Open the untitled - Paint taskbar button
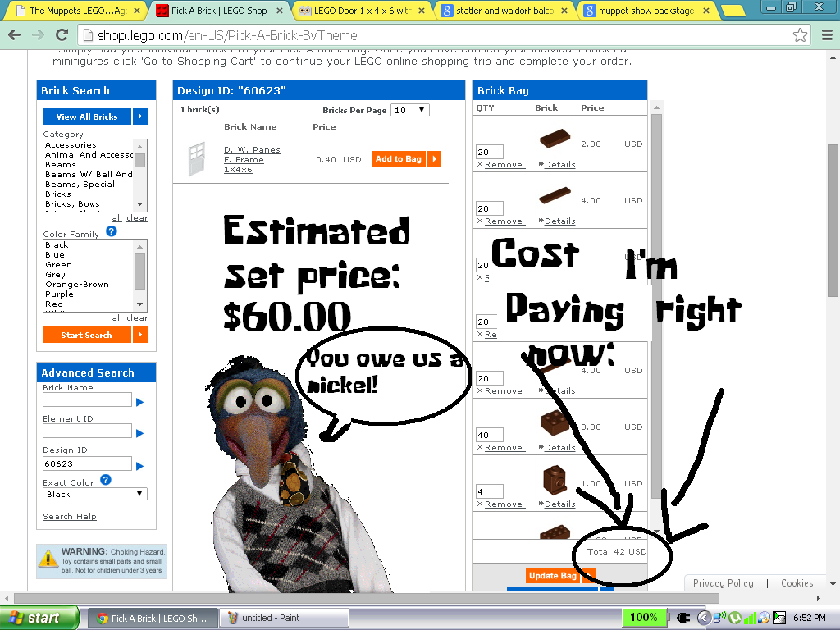 (284, 618)
